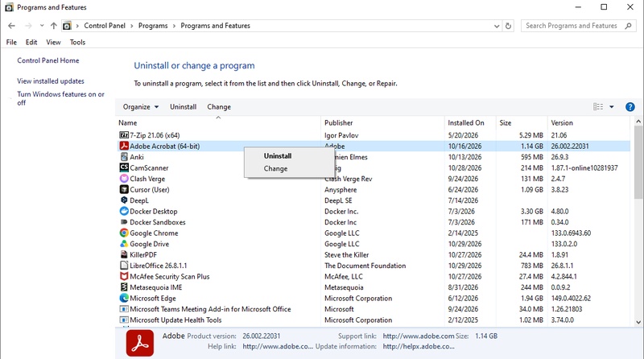Click publisher Steve the Killer
The image size is (644, 359).
pos(347,254)
